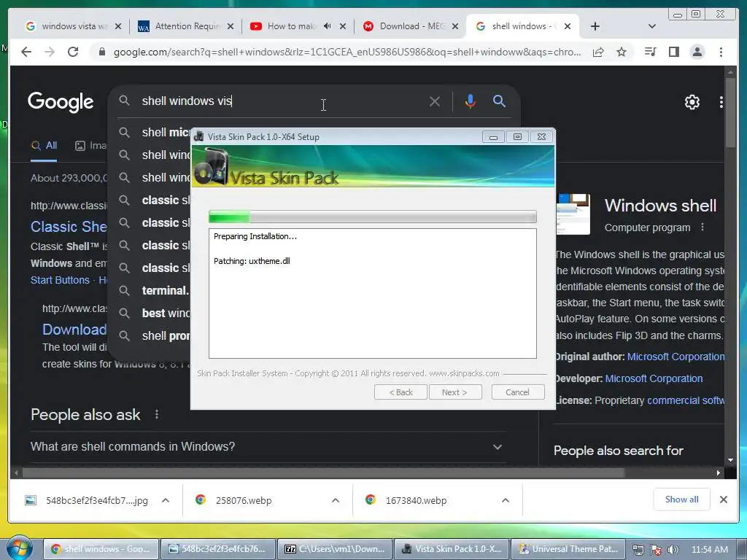Image resolution: width=747 pixels, height=560 pixels.
Task: Open Google settings gear icon
Action: 692,102
